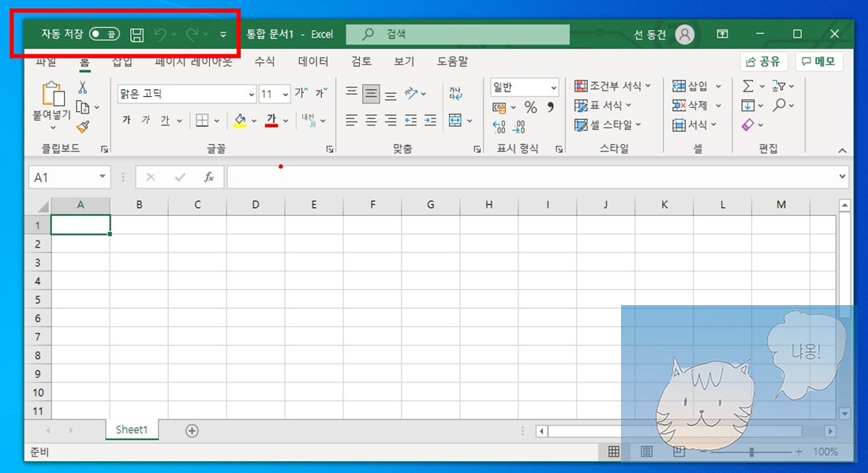This screenshot has width=868, height=473.
Task: Apply accounting number format icon
Action: (499, 107)
